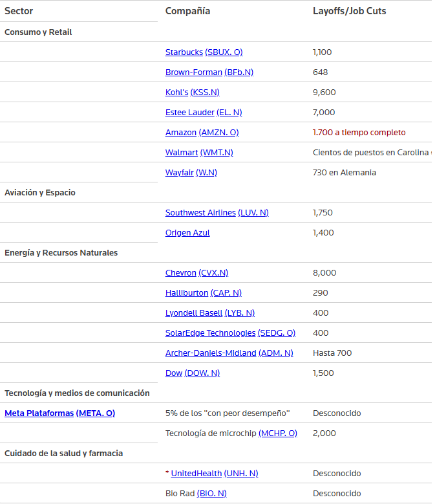
Task: Click the (MCHP. O) ticker link
Action: click(x=278, y=433)
